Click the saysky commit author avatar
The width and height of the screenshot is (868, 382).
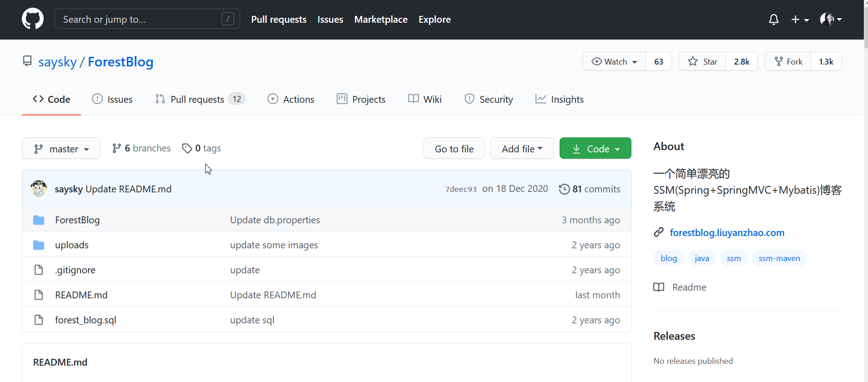tap(39, 188)
